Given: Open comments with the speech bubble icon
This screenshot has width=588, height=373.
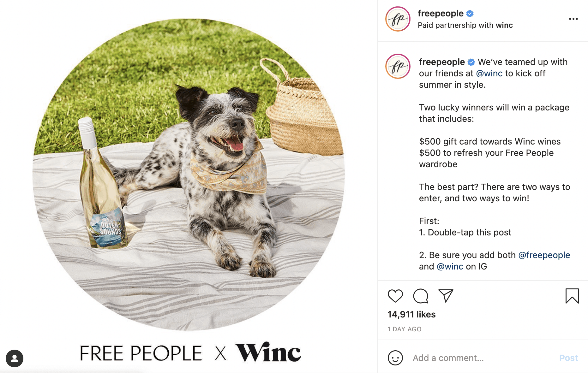Looking at the screenshot, I should [x=421, y=296].
